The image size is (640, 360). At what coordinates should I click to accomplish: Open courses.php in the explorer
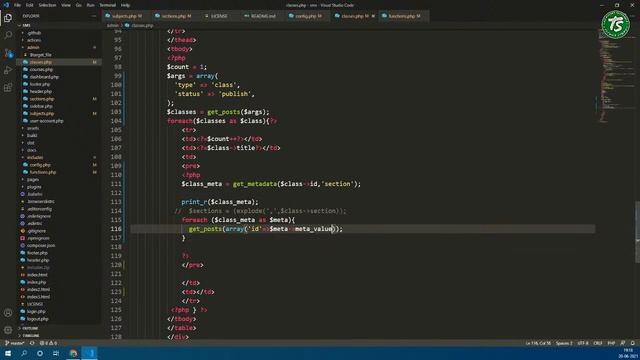coord(41,69)
